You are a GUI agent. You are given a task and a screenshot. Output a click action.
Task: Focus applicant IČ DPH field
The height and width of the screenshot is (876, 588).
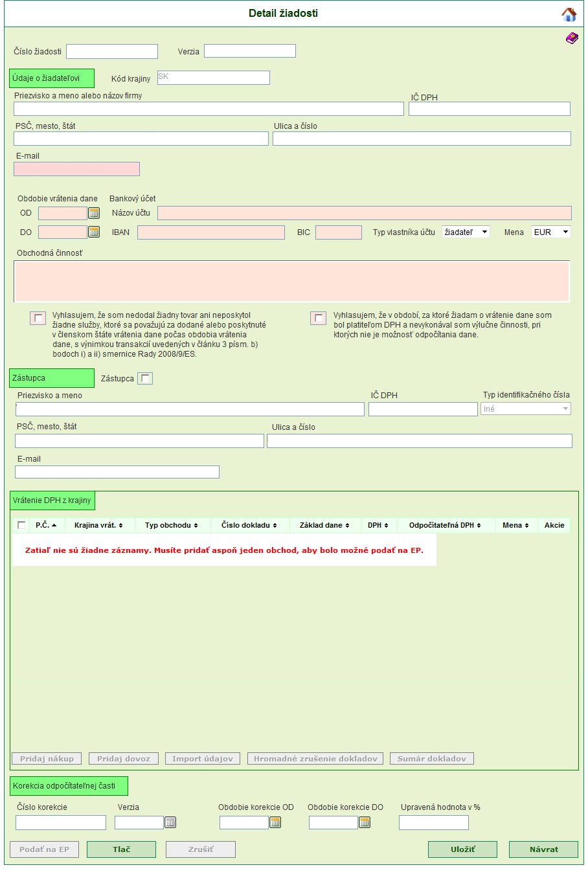click(490, 109)
